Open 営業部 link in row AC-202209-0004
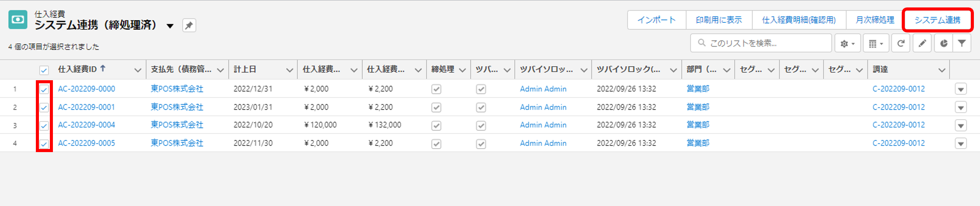980x206 pixels. click(x=698, y=125)
